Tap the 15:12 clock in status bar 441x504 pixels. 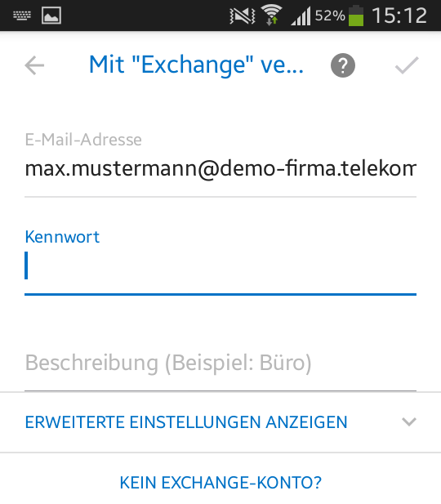[x=399, y=16]
